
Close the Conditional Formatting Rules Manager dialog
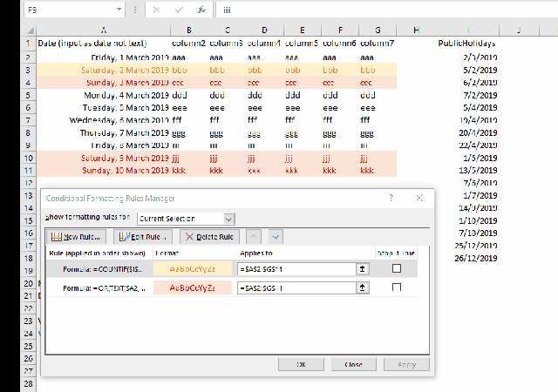click(419, 198)
